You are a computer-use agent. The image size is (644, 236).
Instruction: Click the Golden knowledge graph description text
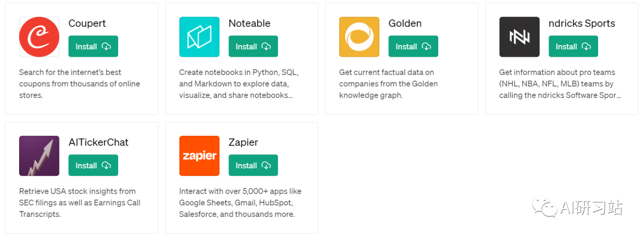389,83
